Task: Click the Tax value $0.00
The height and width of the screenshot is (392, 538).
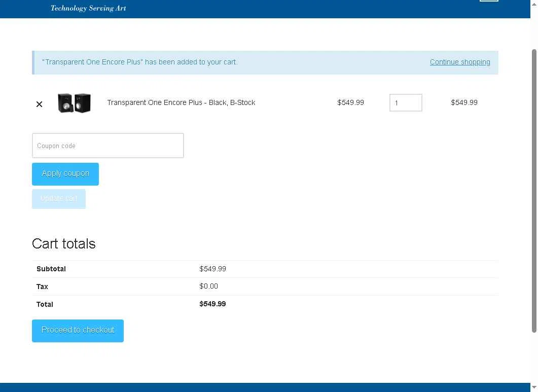Action: tap(208, 287)
